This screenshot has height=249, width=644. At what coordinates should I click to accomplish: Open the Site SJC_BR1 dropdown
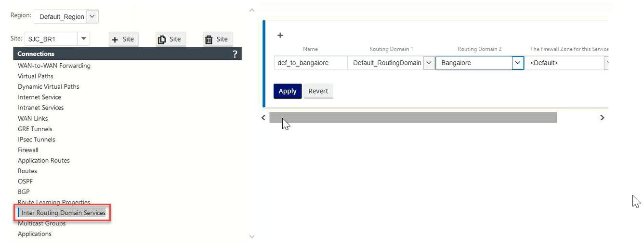(84, 39)
